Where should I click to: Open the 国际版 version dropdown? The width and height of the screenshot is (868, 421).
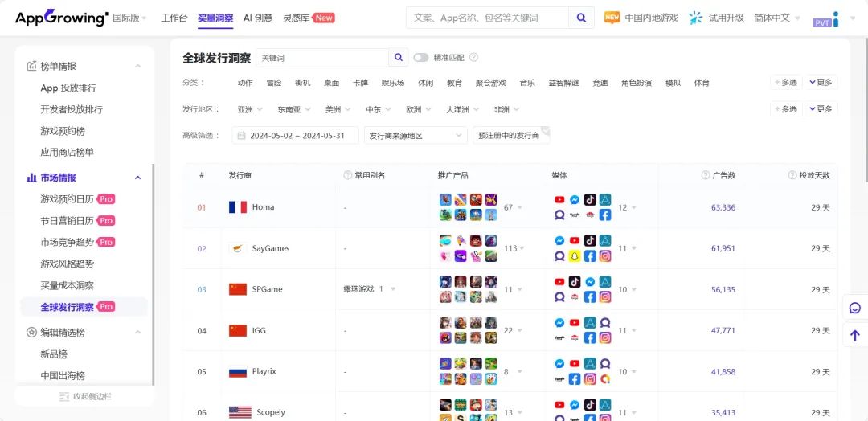coord(129,18)
